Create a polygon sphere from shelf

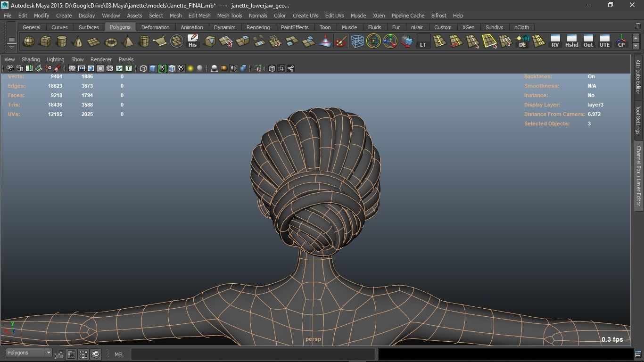[29, 41]
